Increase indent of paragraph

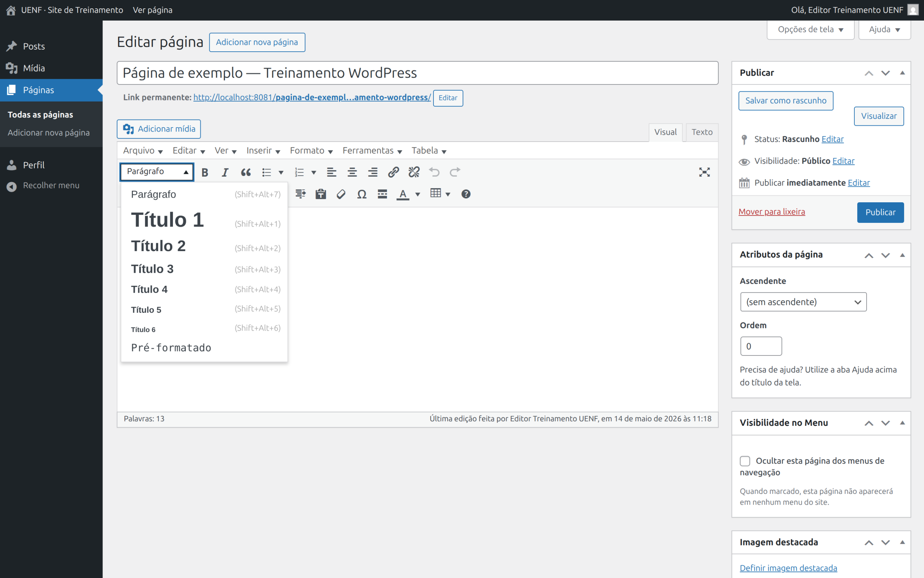click(x=301, y=194)
